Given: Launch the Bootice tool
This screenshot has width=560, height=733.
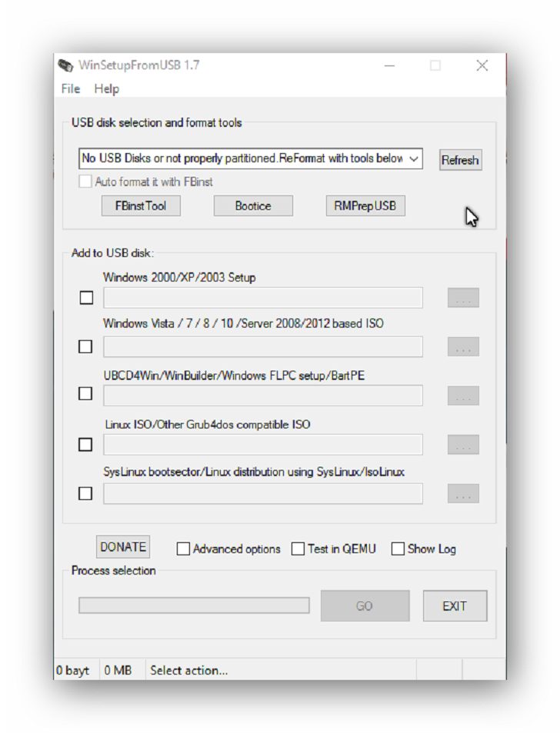Looking at the screenshot, I should (x=253, y=205).
